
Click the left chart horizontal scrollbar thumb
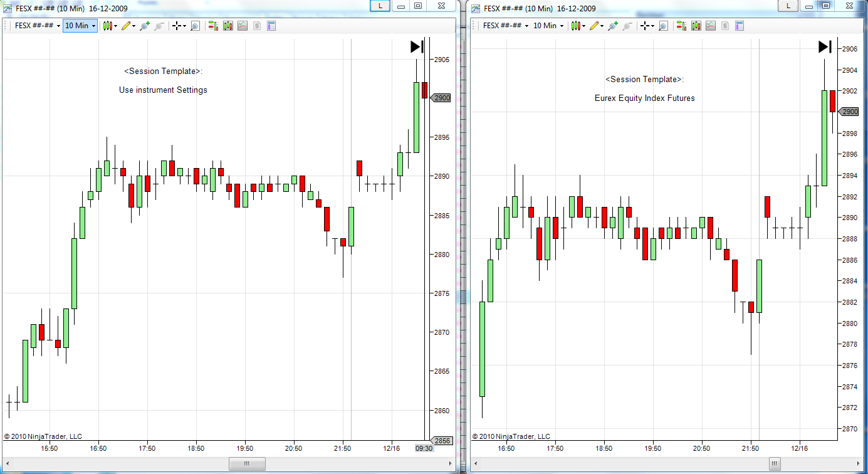coord(247,463)
